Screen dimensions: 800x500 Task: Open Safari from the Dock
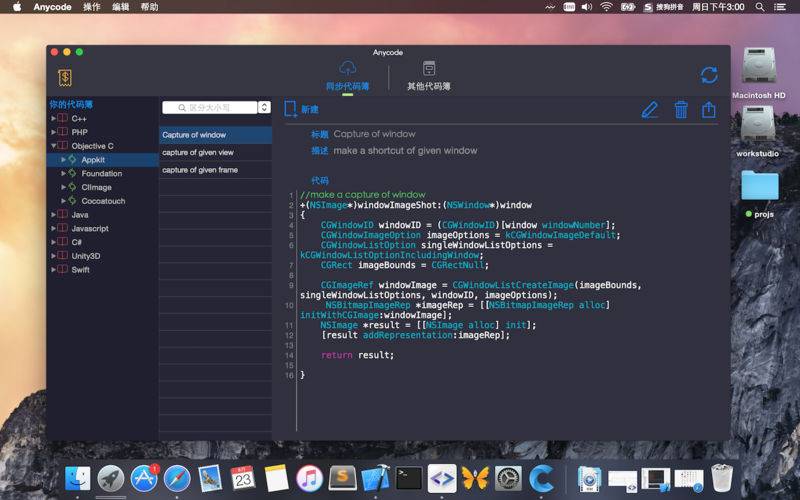coord(177,479)
